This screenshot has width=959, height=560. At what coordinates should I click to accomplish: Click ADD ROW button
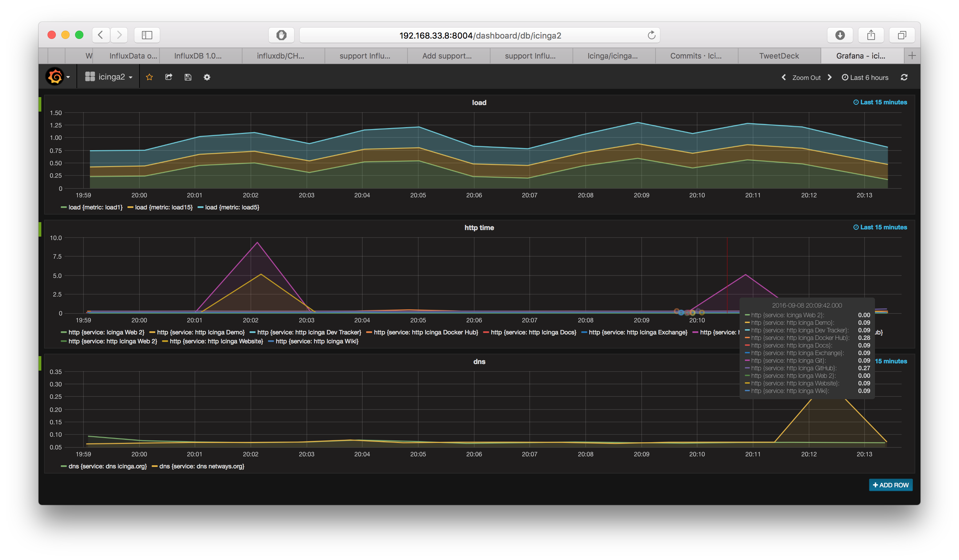(x=890, y=485)
